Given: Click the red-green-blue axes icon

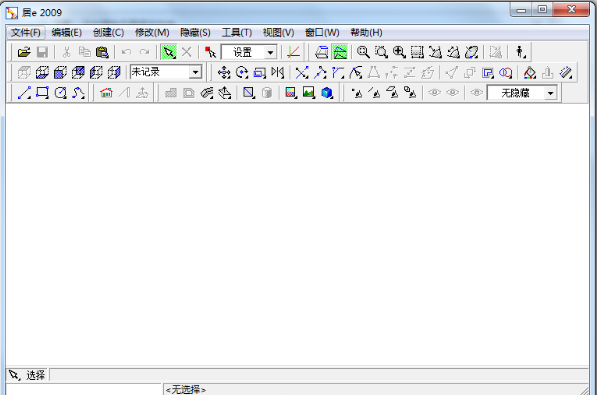Looking at the screenshot, I should [x=293, y=52].
